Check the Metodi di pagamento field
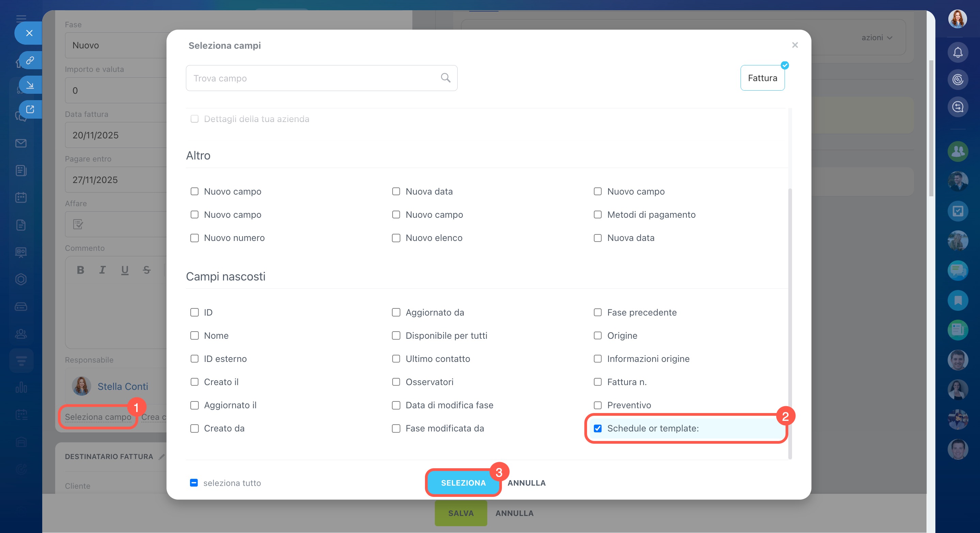Screen dimensions: 980x533 coord(598,215)
